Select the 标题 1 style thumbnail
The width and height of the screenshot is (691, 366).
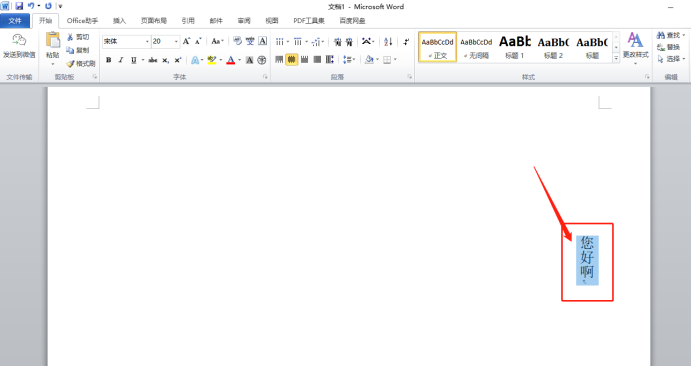point(515,47)
